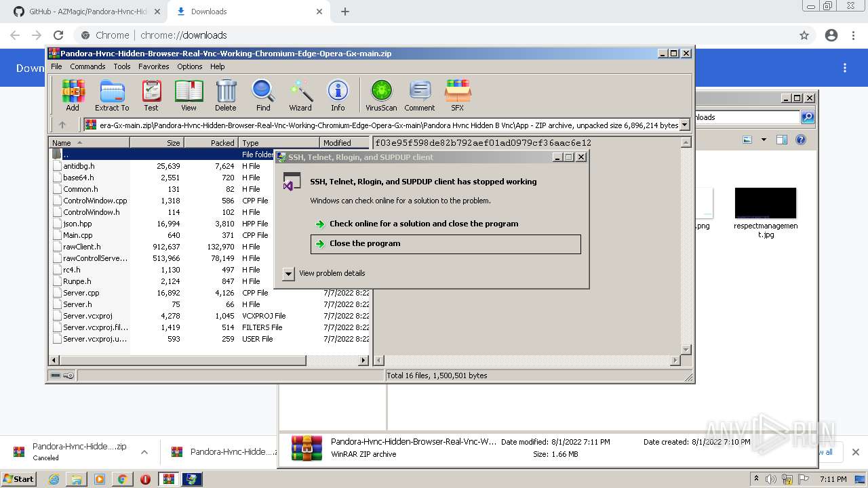Select file json.hpp

click(77, 224)
